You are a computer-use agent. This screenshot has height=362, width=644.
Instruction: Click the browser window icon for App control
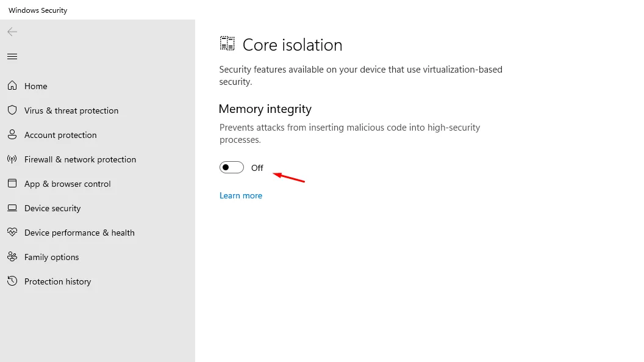[x=12, y=183]
